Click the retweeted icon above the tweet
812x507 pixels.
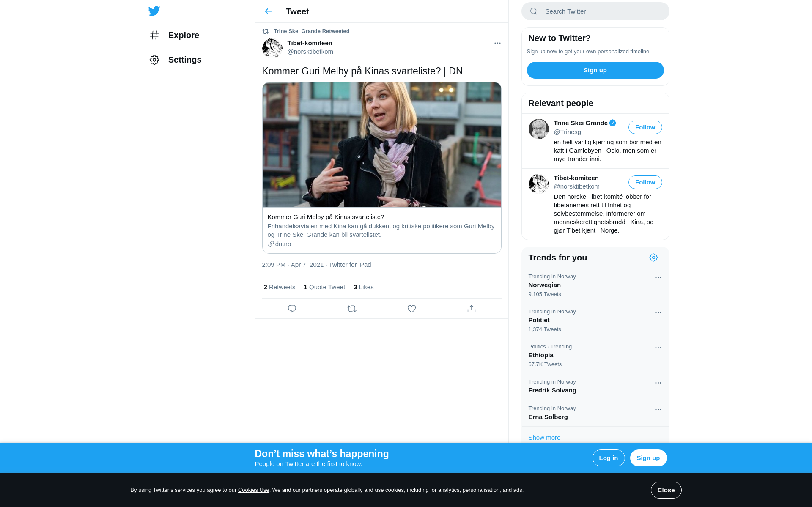coord(266,31)
